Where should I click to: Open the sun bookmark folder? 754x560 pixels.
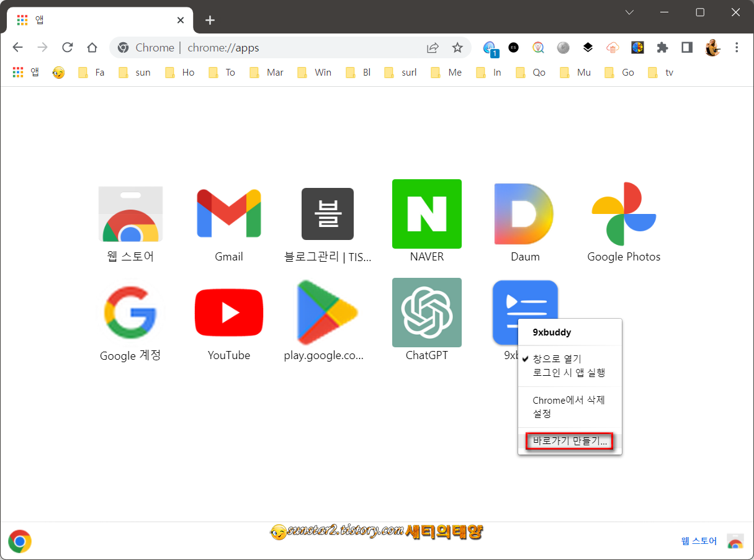135,73
